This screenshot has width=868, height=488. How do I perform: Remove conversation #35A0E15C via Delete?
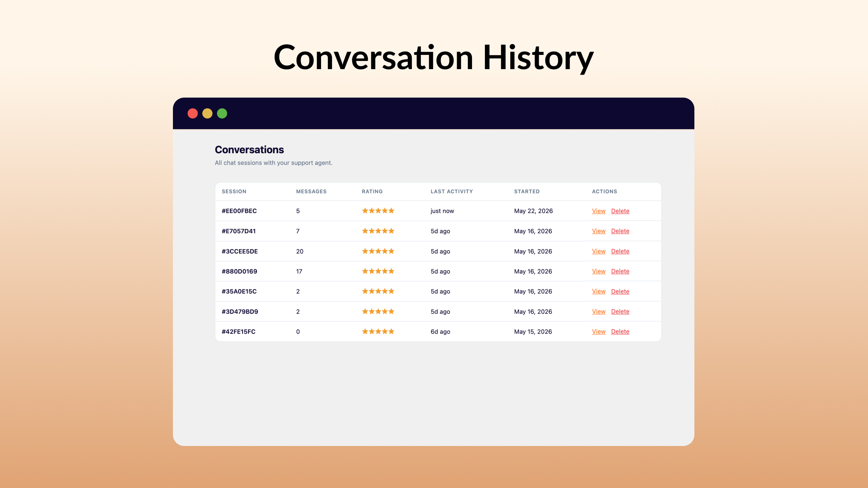click(x=620, y=291)
